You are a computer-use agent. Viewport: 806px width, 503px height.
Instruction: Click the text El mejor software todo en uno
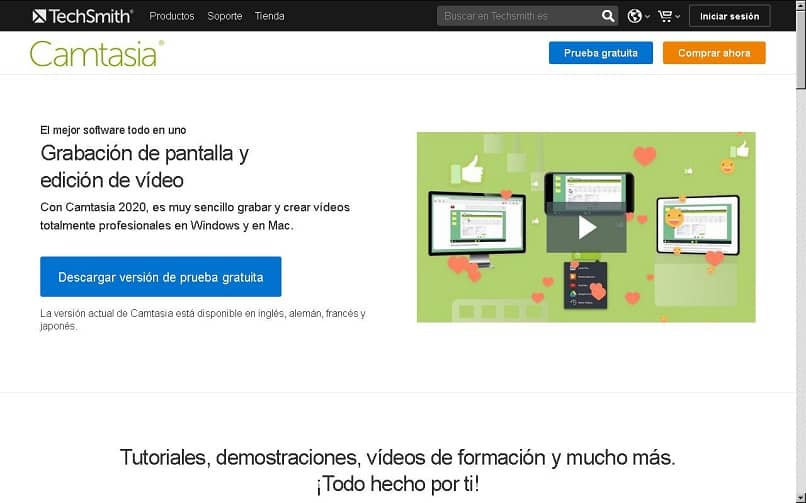(113, 130)
